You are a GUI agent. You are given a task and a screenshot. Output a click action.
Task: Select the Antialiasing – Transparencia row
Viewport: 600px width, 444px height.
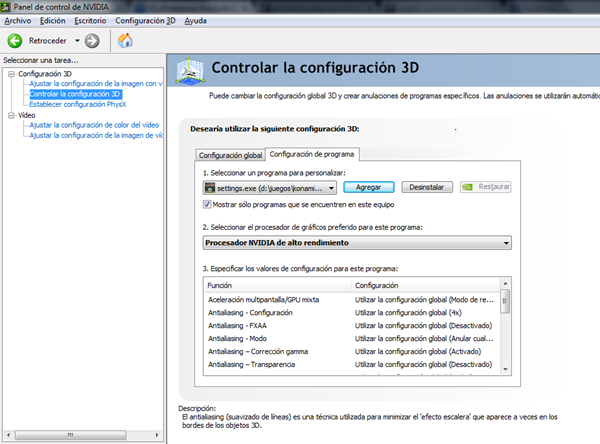pyautogui.click(x=352, y=365)
